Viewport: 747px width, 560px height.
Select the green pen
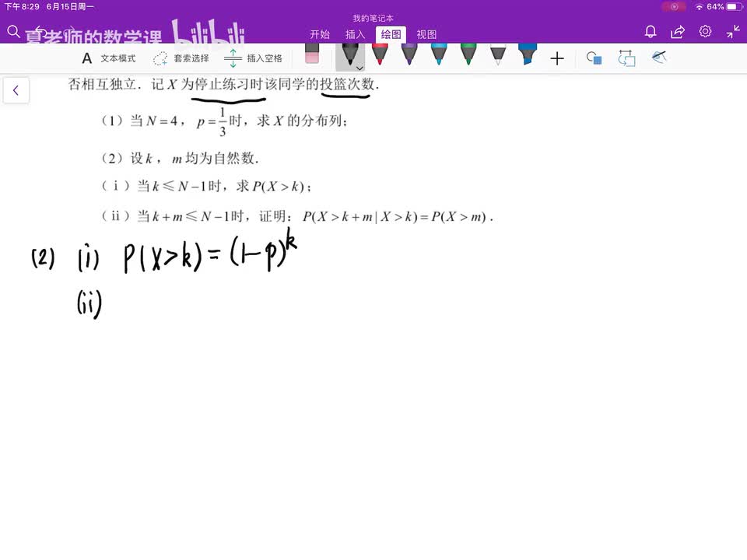coord(468,54)
